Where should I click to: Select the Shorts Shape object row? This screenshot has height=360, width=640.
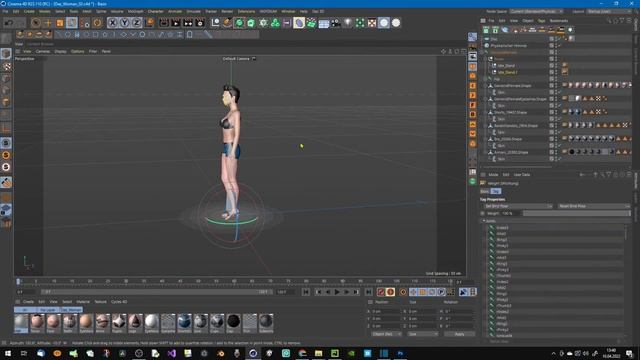(x=510, y=112)
